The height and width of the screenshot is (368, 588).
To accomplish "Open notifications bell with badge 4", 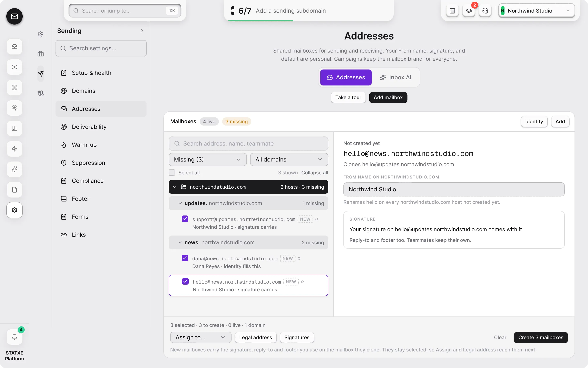I will click(14, 337).
